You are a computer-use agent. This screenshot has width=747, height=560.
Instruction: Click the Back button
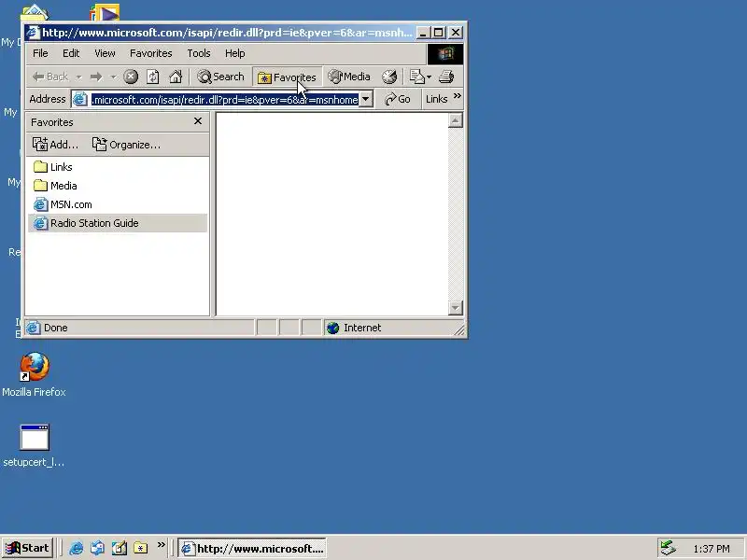click(51, 77)
